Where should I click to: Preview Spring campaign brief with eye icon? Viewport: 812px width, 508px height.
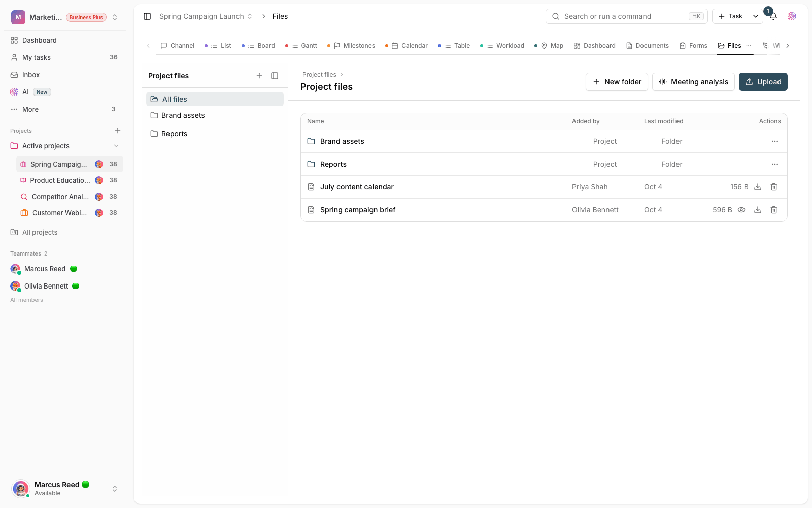[x=741, y=210]
